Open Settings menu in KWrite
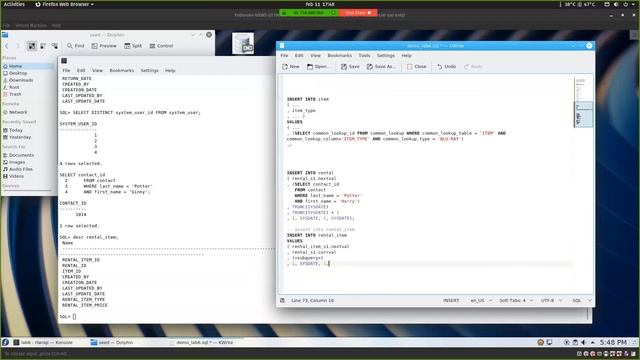The width and height of the screenshot is (640, 360). (x=386, y=56)
